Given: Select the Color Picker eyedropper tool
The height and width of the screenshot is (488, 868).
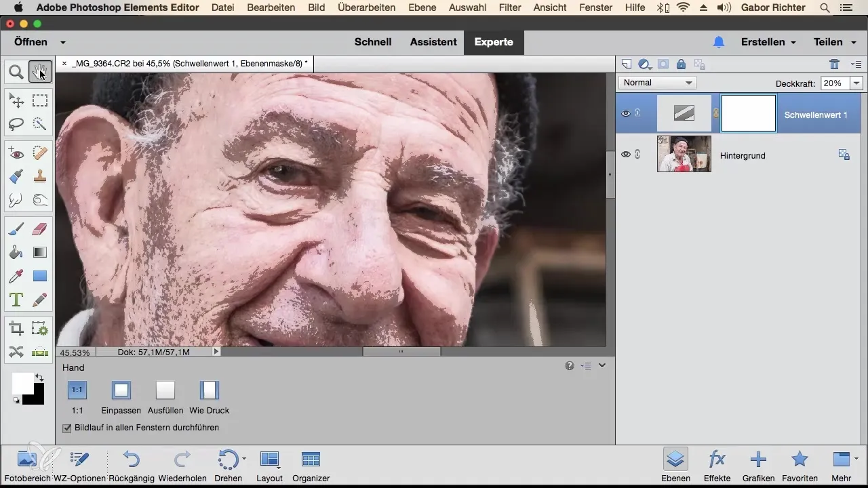Looking at the screenshot, I should click(x=16, y=276).
